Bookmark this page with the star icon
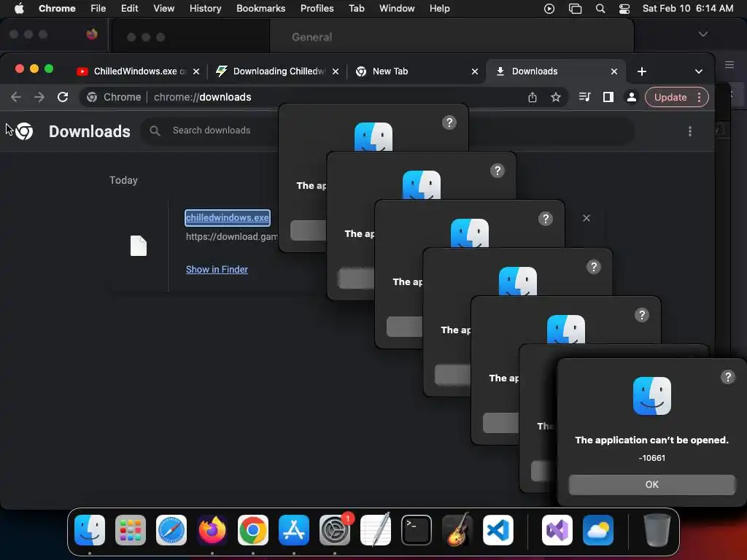The width and height of the screenshot is (747, 560). (x=555, y=97)
